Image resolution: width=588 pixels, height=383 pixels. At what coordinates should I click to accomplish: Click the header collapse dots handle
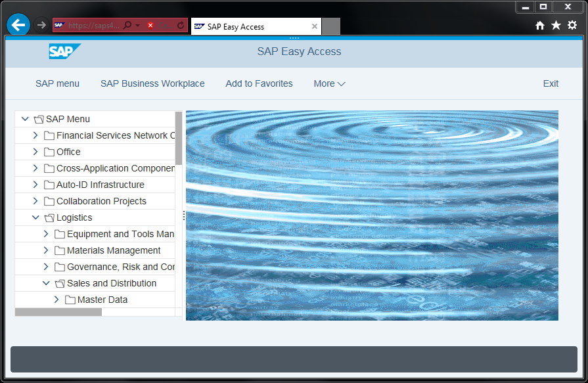294,38
